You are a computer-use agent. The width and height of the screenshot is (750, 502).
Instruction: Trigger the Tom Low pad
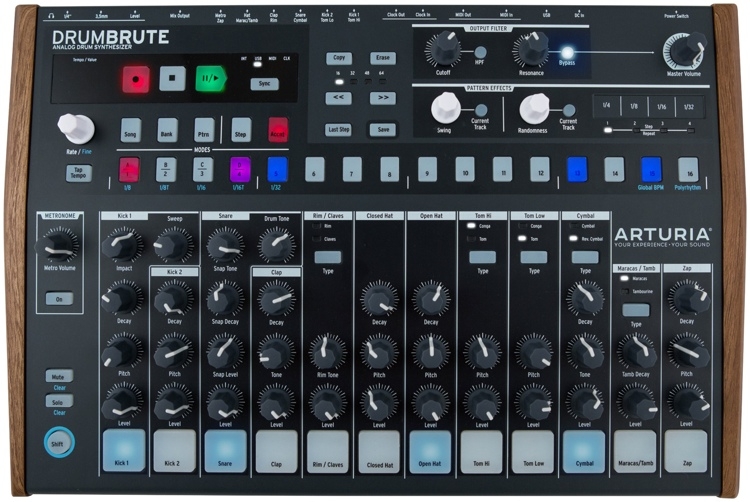click(533, 451)
